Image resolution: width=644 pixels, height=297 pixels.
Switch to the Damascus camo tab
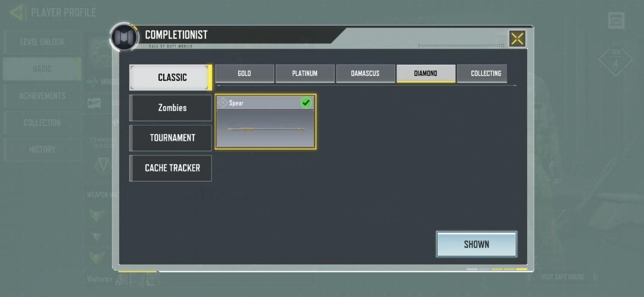pos(365,73)
